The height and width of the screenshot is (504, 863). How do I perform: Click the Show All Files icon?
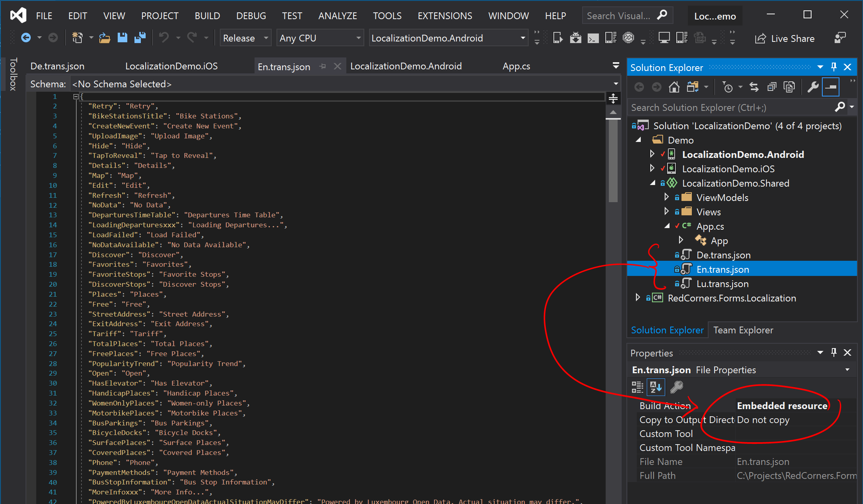pos(789,87)
